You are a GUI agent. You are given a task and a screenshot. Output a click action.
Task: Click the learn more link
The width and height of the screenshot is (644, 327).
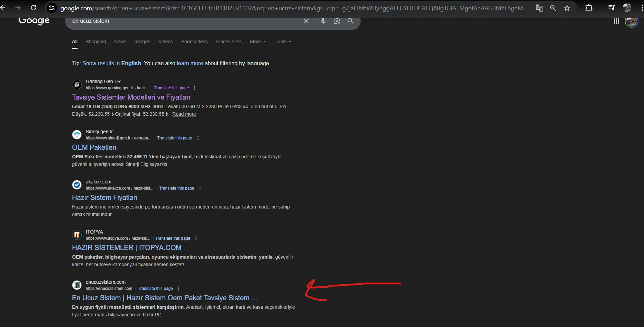tap(190, 64)
